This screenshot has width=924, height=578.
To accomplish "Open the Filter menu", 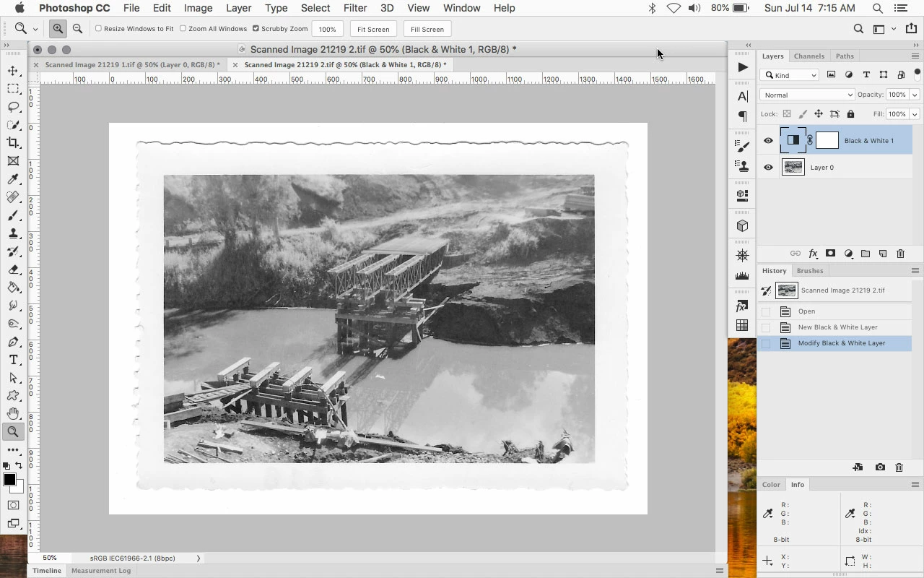I will click(354, 8).
